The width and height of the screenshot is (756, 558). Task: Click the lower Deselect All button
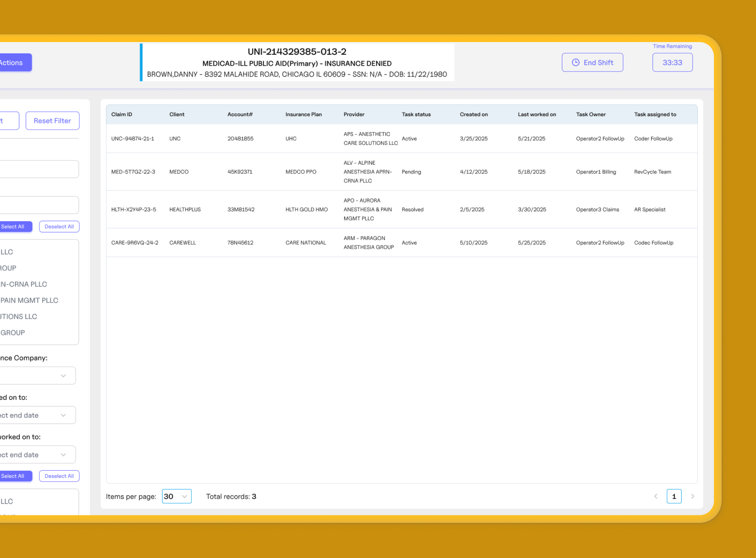click(x=59, y=476)
